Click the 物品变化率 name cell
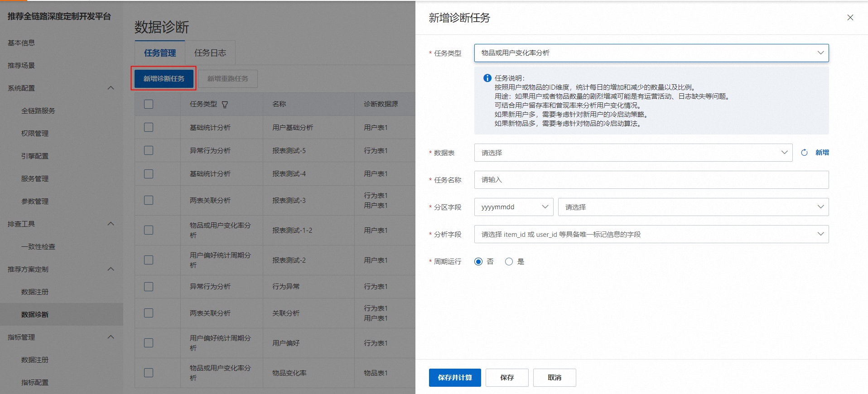The height and width of the screenshot is (394, 868). coord(289,373)
